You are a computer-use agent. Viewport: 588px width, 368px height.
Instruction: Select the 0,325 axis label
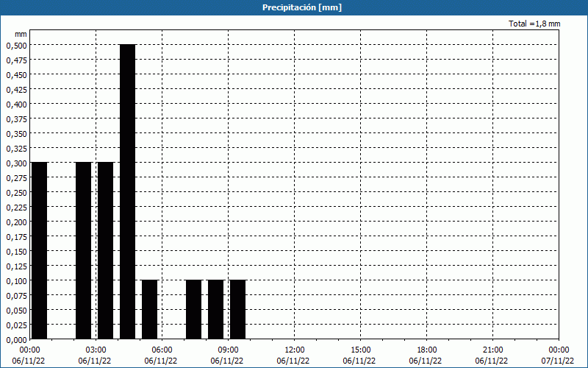(16, 149)
